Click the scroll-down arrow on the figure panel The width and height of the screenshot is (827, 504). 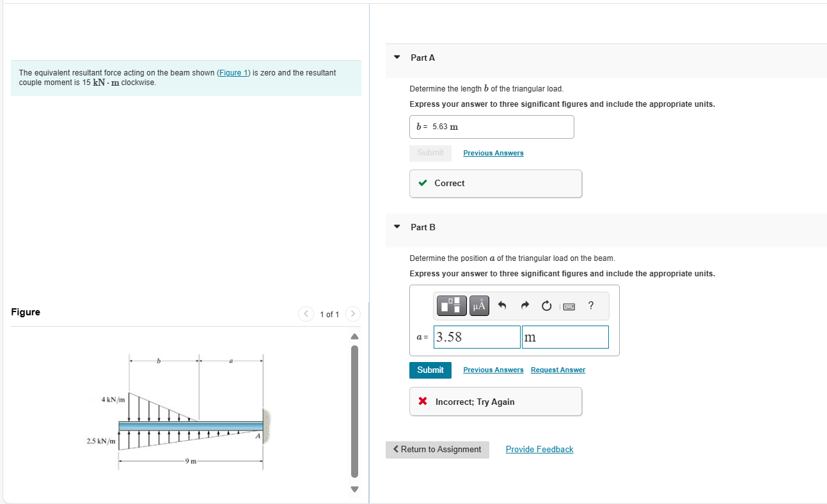pyautogui.click(x=354, y=489)
